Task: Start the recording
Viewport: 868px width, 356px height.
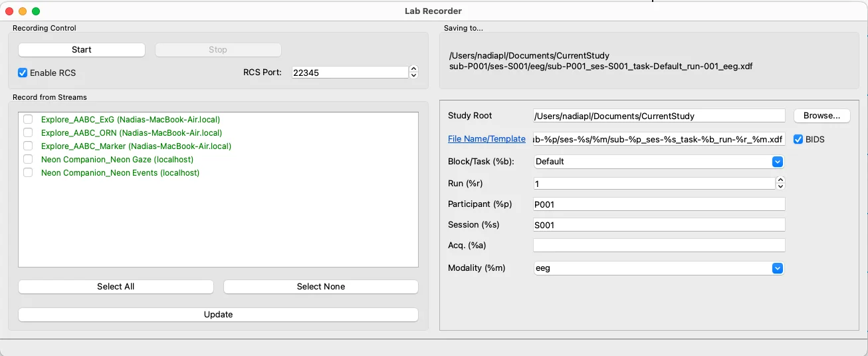Action: point(82,50)
